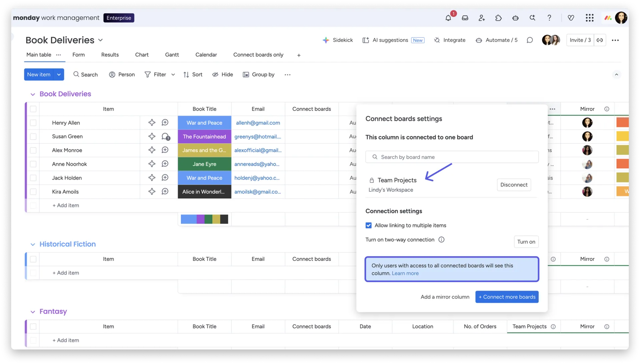
Task: Open board discussion speech bubble icon
Action: [x=530, y=40]
